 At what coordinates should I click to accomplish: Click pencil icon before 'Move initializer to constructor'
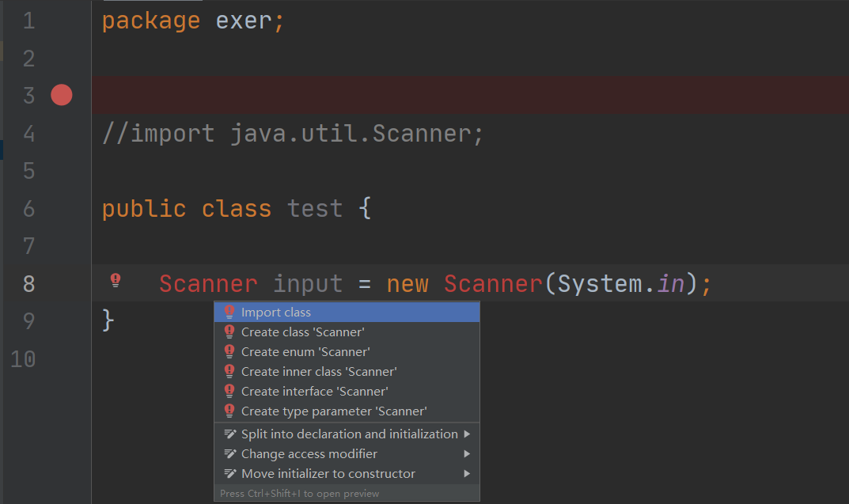tap(229, 473)
